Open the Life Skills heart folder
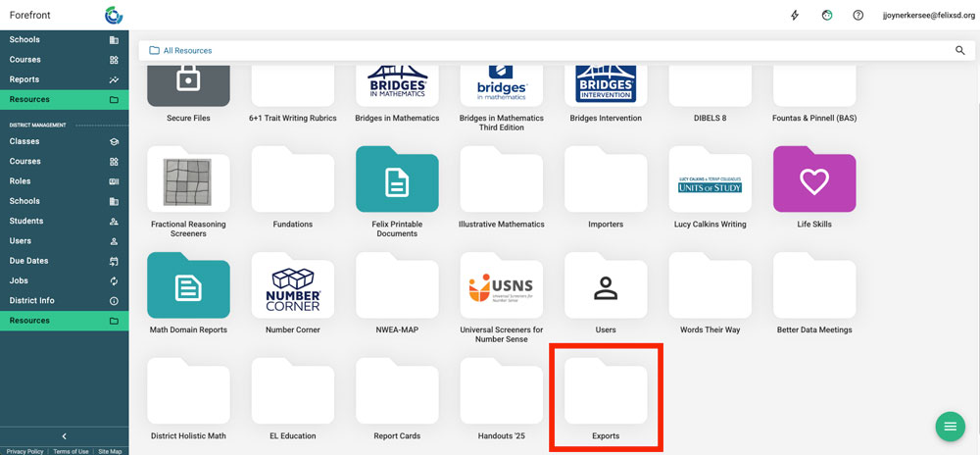This screenshot has height=455, width=980. click(x=813, y=182)
